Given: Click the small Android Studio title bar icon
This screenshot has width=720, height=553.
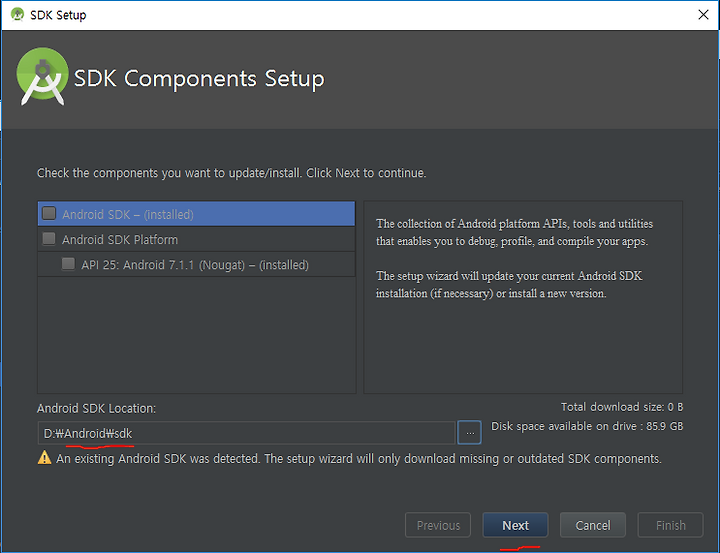Looking at the screenshot, I should [x=17, y=15].
